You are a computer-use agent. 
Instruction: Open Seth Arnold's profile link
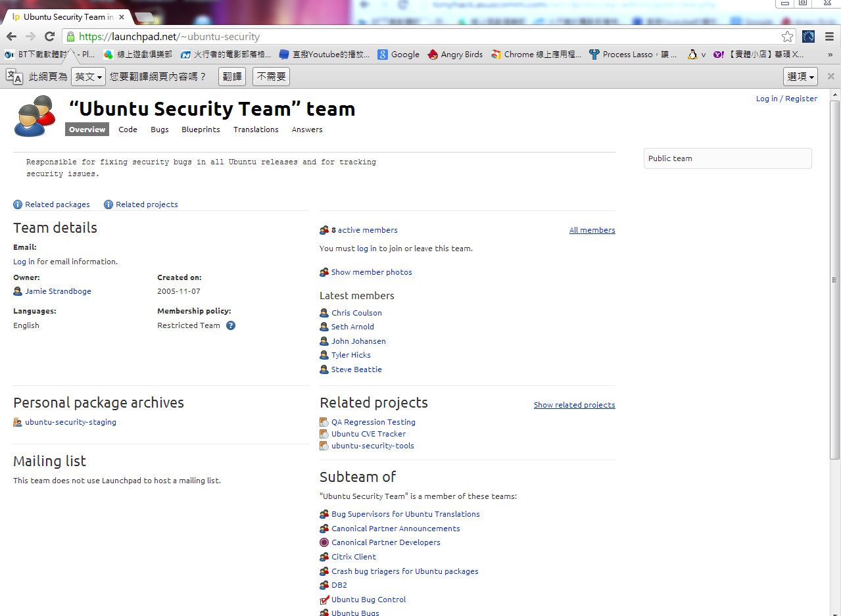coord(352,327)
